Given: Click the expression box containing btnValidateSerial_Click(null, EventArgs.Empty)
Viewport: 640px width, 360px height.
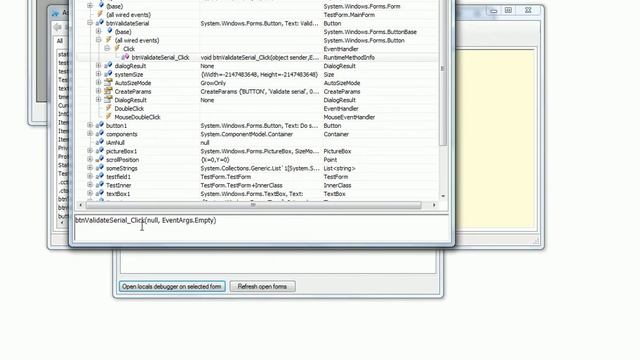Looking at the screenshot, I should tap(261, 228).
